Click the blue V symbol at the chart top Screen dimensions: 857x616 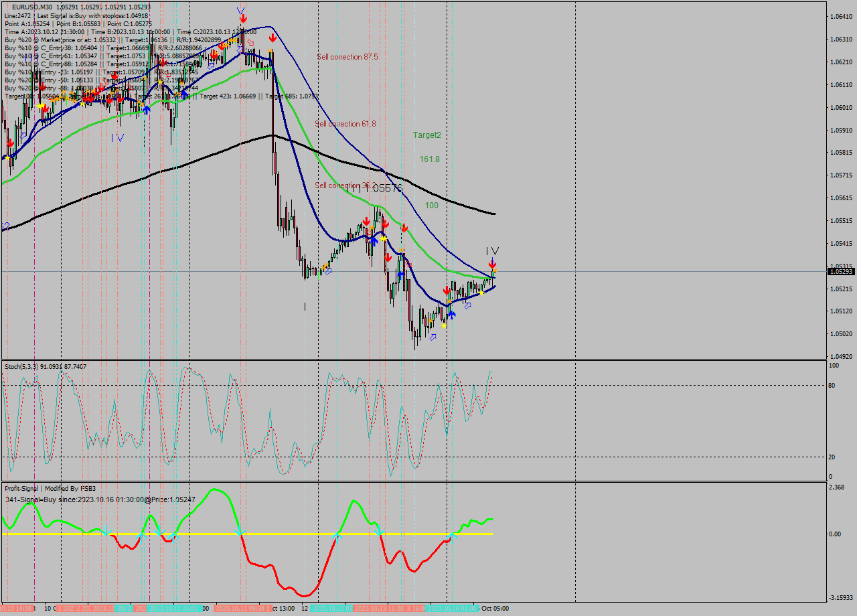click(x=239, y=11)
